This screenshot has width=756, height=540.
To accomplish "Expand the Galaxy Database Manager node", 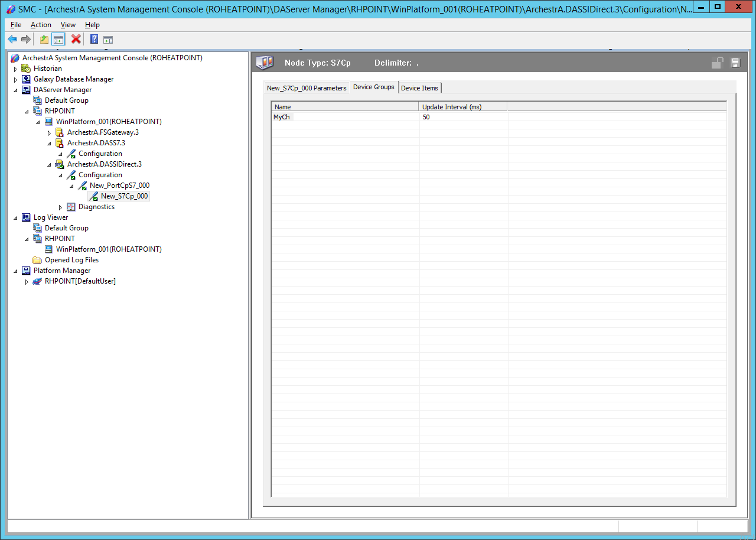I will coord(16,80).
